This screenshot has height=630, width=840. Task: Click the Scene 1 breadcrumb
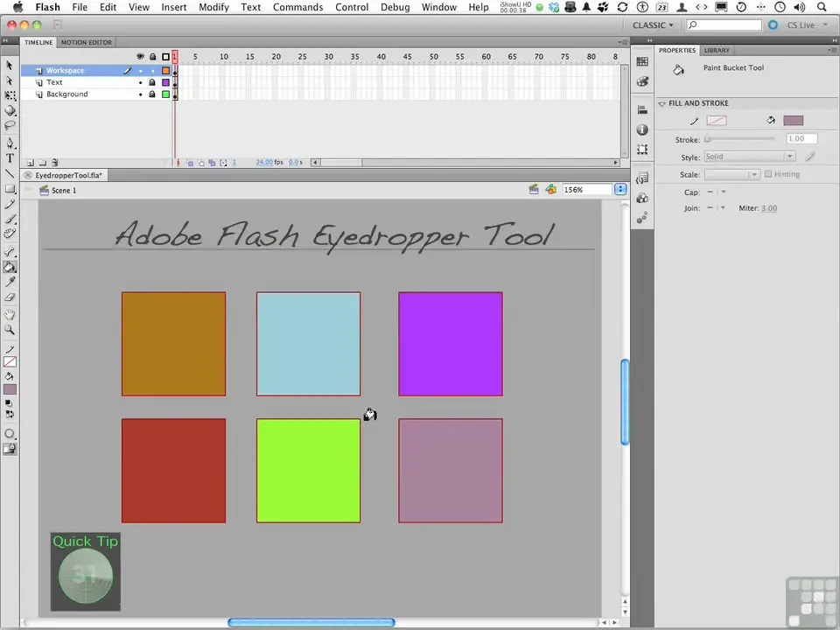coord(64,190)
